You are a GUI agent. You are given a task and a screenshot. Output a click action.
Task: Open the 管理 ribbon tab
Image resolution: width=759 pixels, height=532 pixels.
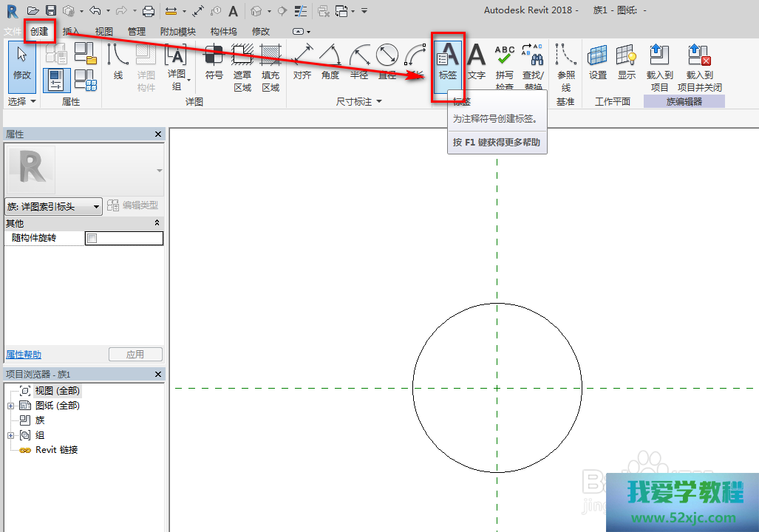click(x=136, y=32)
